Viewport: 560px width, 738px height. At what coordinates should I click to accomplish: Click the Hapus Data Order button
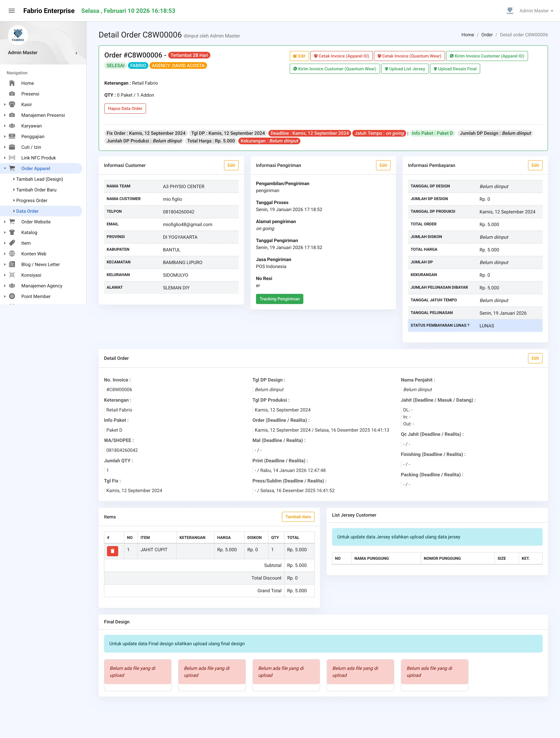point(125,108)
